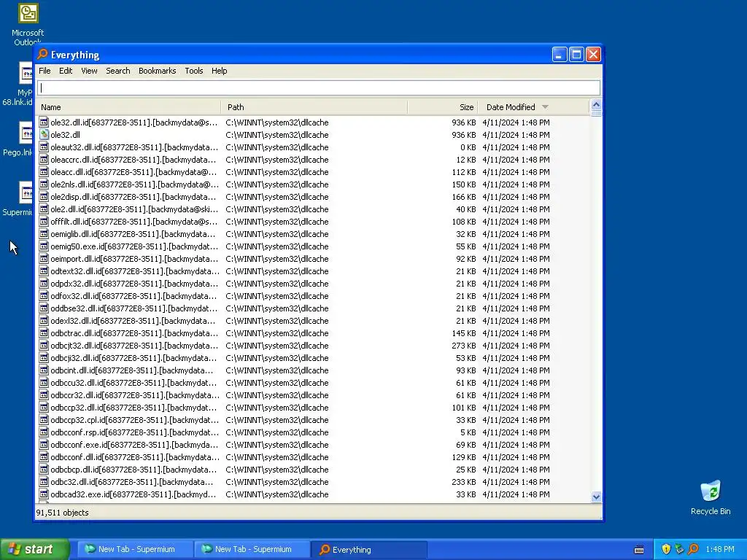
Task: Select the icon of unencrypted ole32.dll
Action: pos(44,135)
